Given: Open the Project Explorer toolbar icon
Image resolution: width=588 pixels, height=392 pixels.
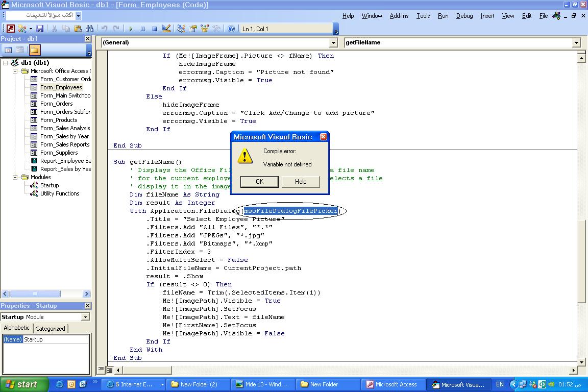Looking at the screenshot, I should tap(181, 29).
